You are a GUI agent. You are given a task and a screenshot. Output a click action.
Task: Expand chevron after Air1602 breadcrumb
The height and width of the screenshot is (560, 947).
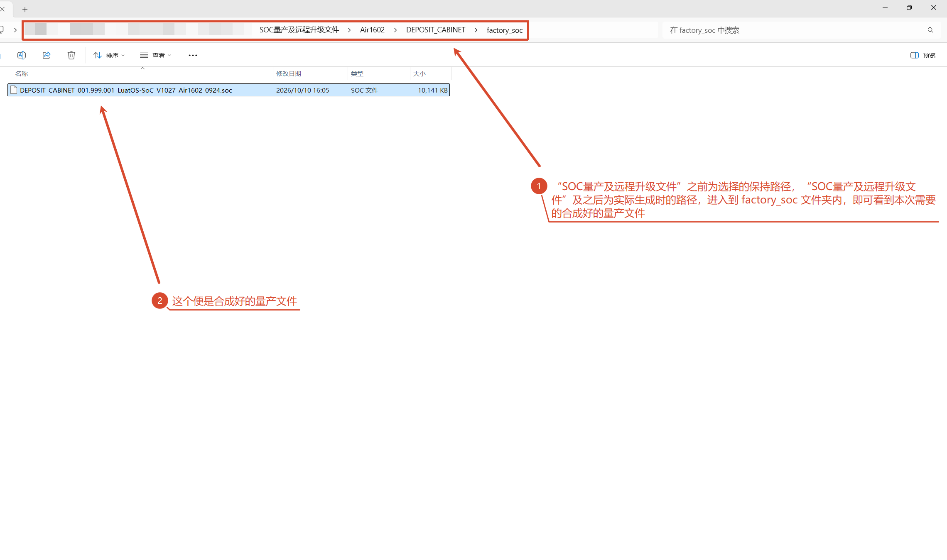click(x=395, y=30)
